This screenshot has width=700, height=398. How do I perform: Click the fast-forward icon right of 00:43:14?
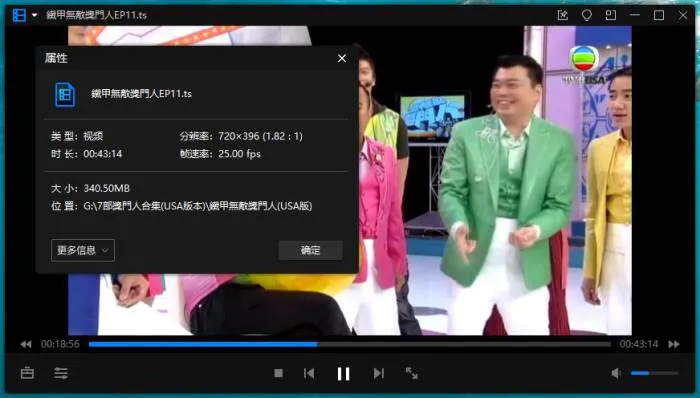[x=674, y=344]
